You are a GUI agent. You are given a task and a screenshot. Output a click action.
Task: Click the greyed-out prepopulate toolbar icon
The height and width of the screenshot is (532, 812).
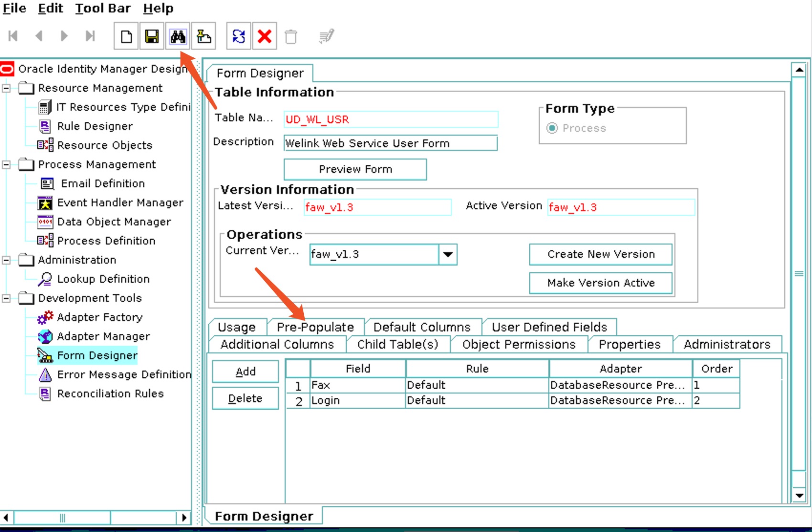point(327,36)
